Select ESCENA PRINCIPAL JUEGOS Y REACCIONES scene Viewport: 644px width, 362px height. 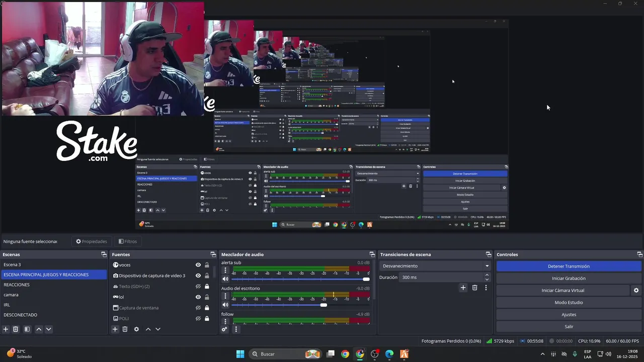point(54,275)
